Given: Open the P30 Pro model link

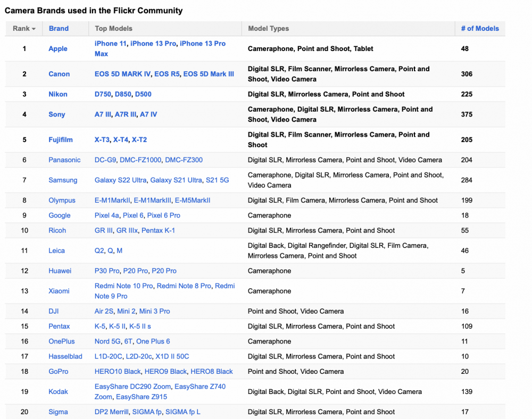Looking at the screenshot, I should pyautogui.click(x=107, y=271).
